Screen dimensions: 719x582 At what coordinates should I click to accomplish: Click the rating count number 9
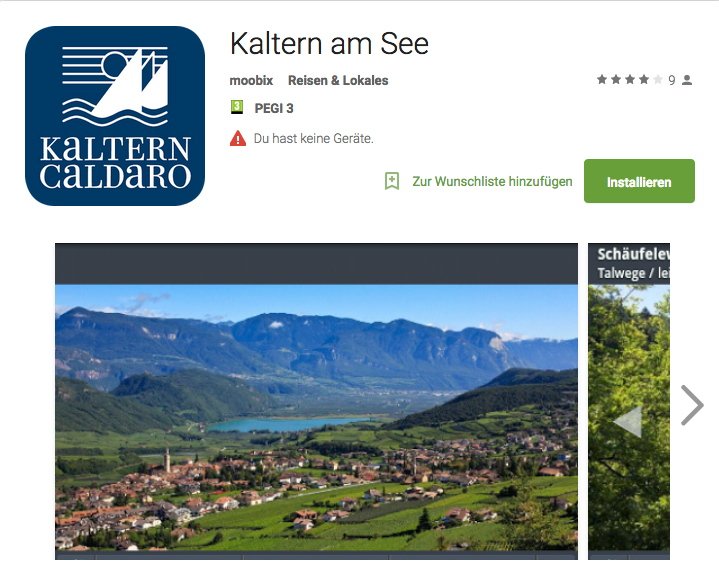(671, 81)
